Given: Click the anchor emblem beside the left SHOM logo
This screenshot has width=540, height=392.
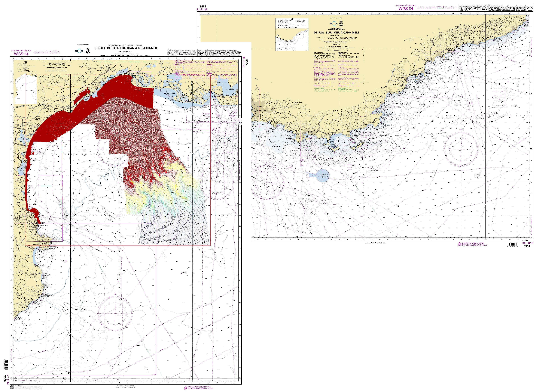Looking at the screenshot, I should click(88, 51).
